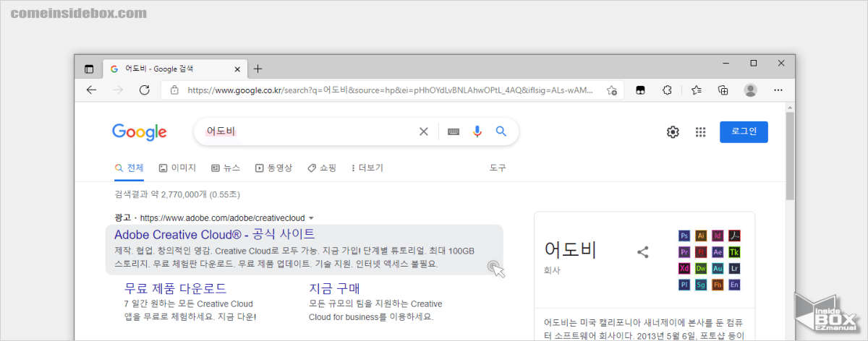Open the 지금 구매 link
This screenshot has width=868, height=341.
[335, 288]
